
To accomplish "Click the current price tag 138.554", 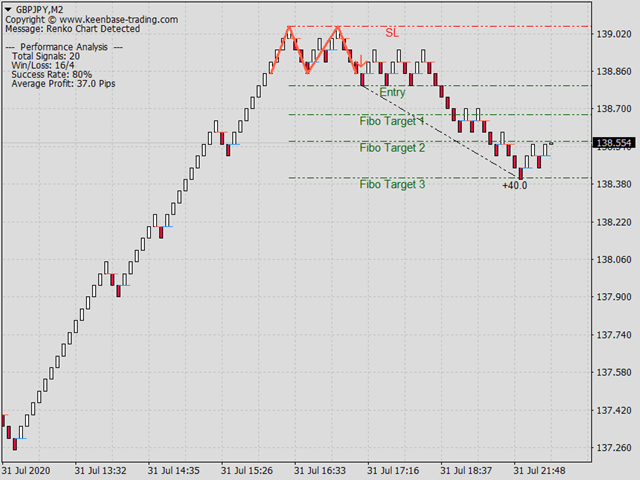I will coord(614,143).
